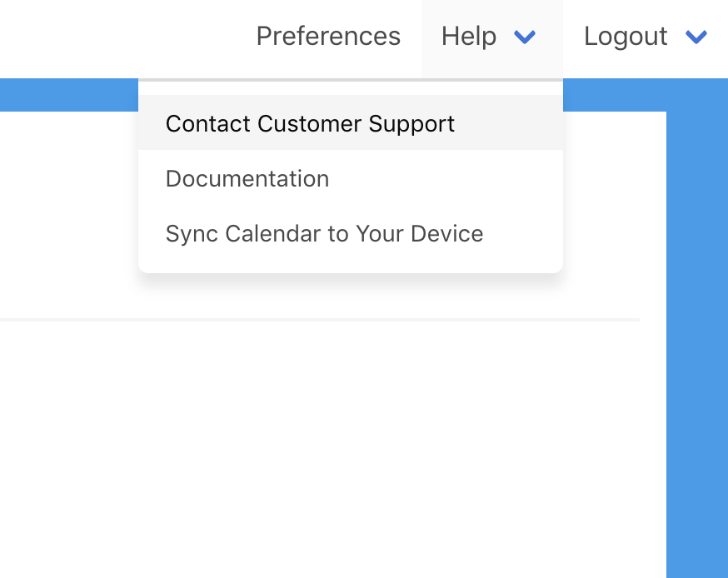Follow the Documentation link
Viewport: 728px width, 578px height.
pos(247,179)
